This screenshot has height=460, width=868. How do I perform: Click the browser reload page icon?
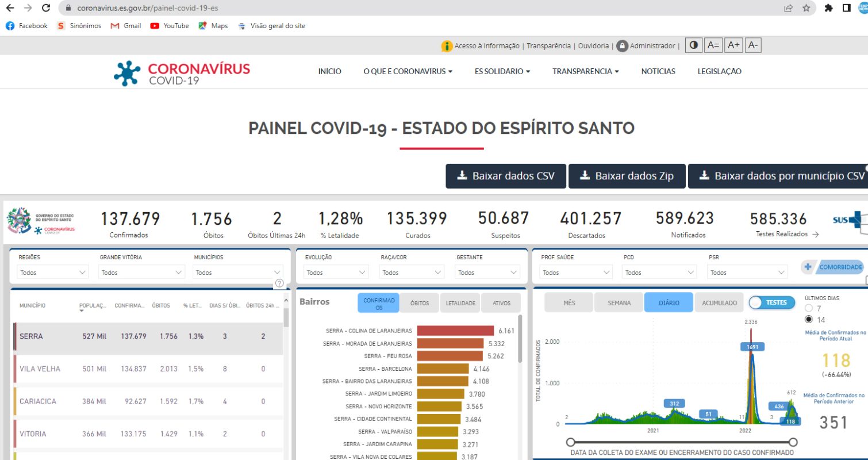click(x=46, y=8)
